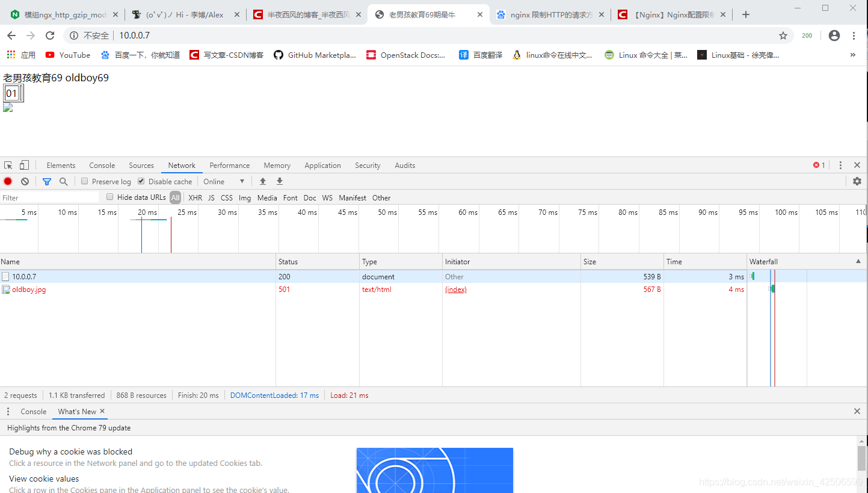This screenshot has height=493, width=868.
Task: Import a HAR file with the upload arrow
Action: [x=263, y=181]
